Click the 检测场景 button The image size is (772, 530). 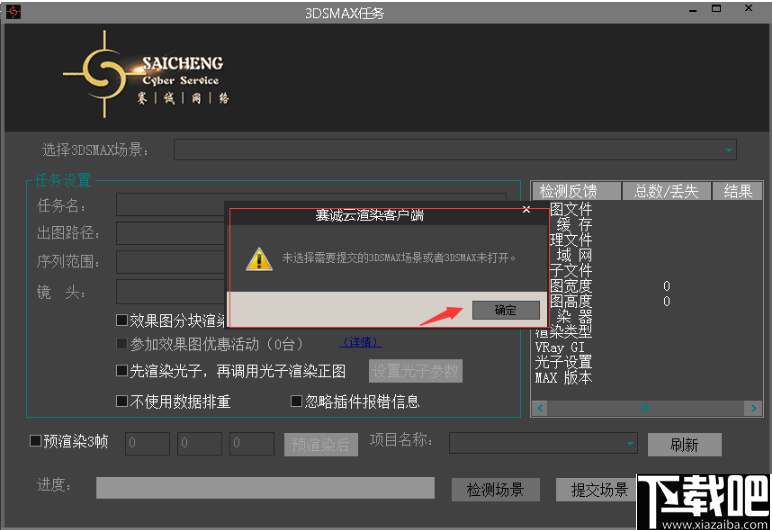point(495,490)
